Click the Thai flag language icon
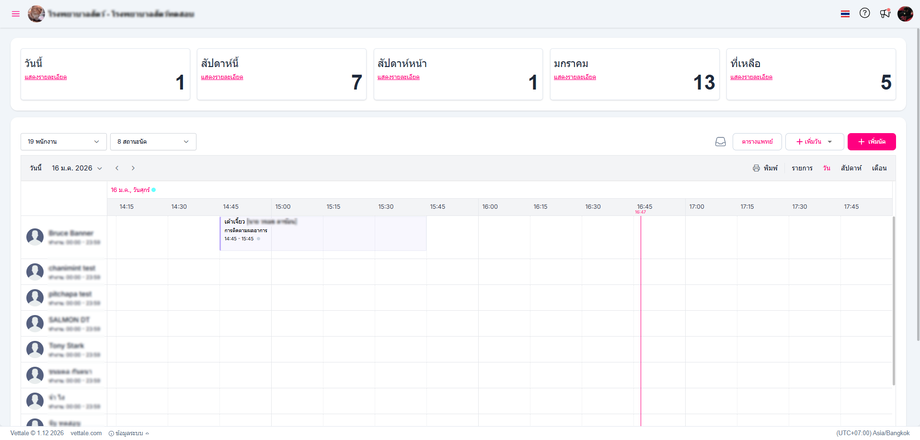920x440 pixels. coord(845,14)
